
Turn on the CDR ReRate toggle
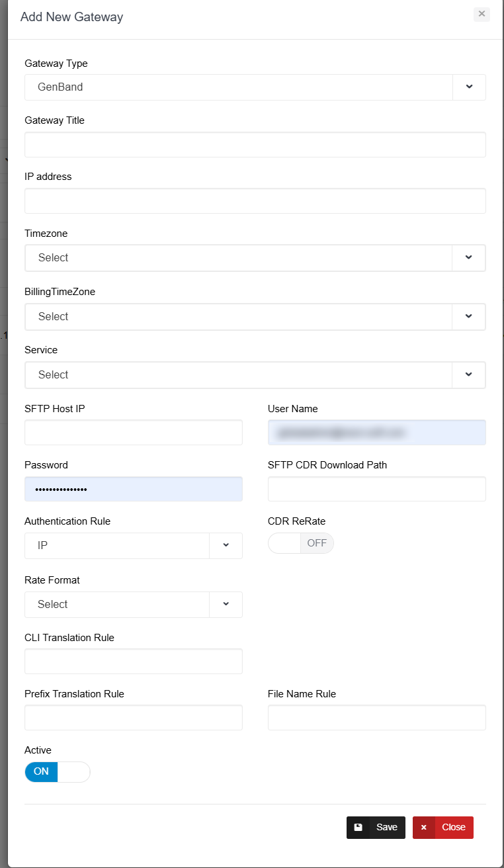point(301,543)
